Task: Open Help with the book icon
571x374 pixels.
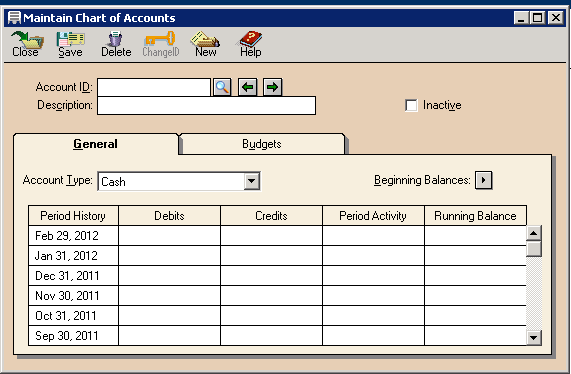Action: point(251,44)
